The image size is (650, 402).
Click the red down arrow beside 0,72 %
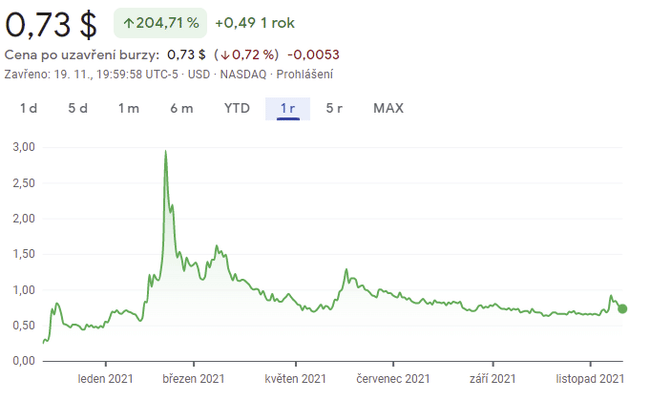tap(225, 54)
